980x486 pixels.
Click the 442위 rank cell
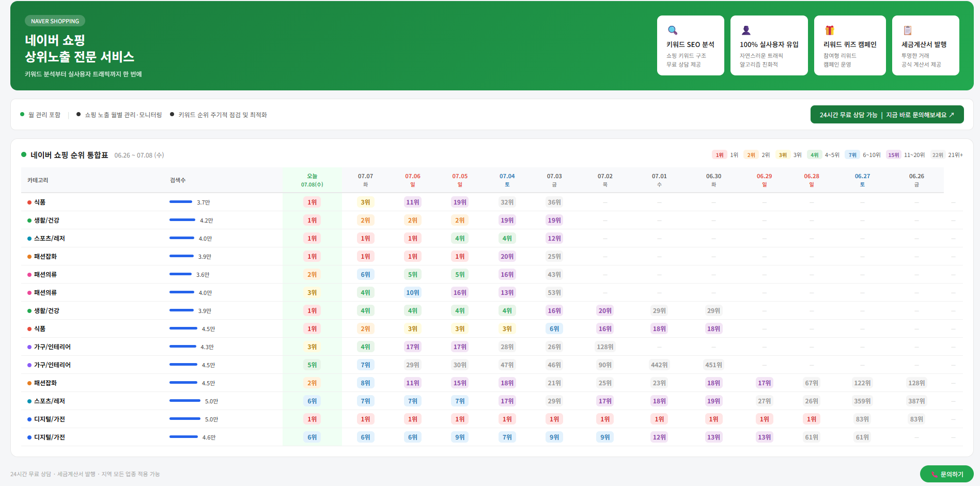(x=659, y=365)
